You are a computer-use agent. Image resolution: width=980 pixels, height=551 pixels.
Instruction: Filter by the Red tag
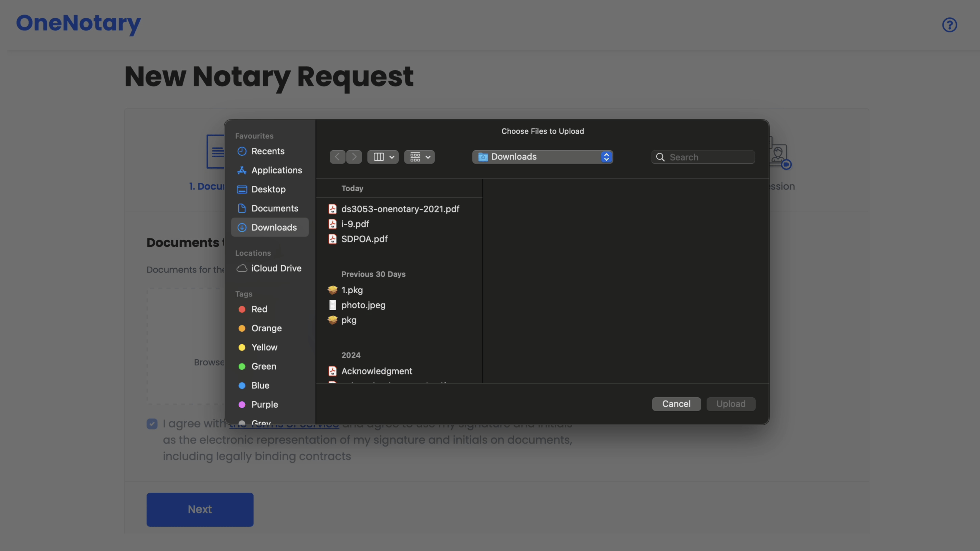click(259, 309)
